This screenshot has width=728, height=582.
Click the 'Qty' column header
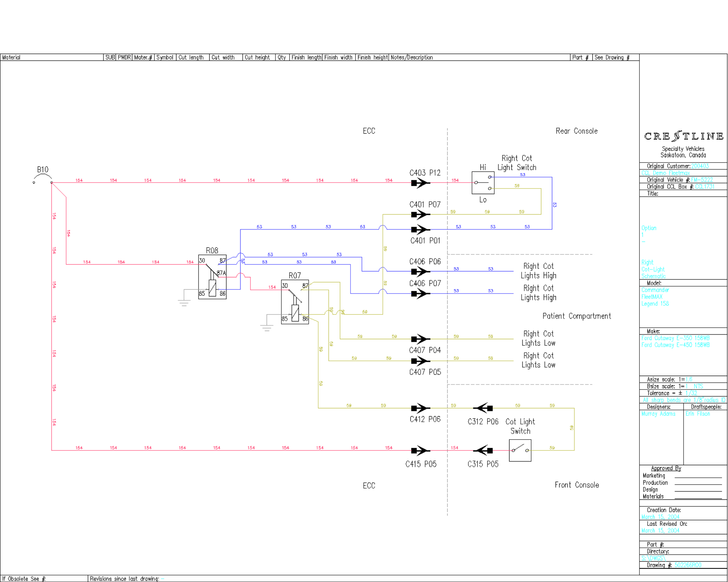282,57
